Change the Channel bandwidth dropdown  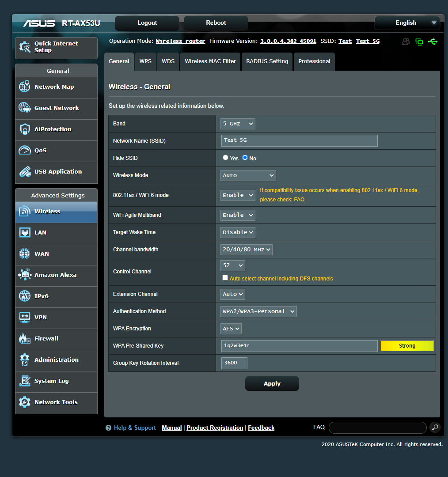246,249
